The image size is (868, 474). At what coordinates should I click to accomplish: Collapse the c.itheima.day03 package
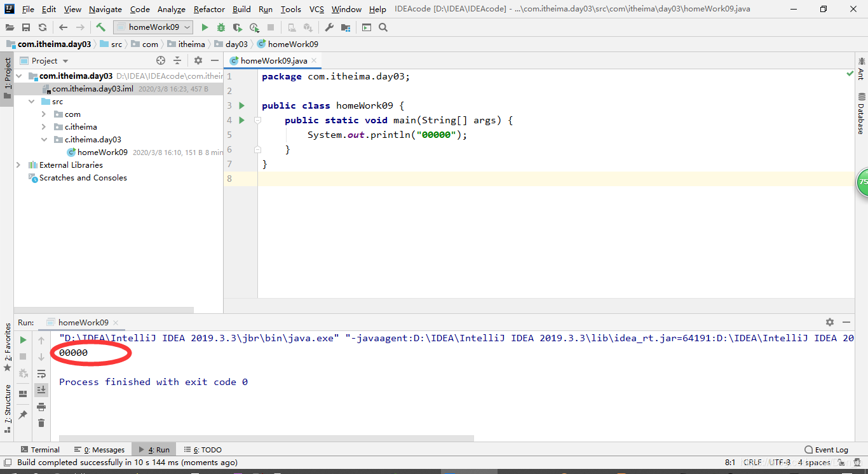click(x=44, y=140)
